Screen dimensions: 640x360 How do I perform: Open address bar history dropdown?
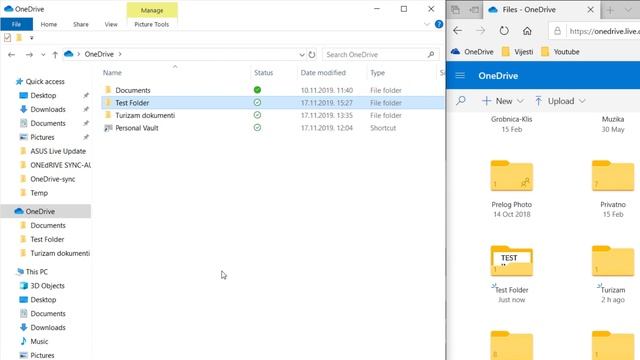302,54
